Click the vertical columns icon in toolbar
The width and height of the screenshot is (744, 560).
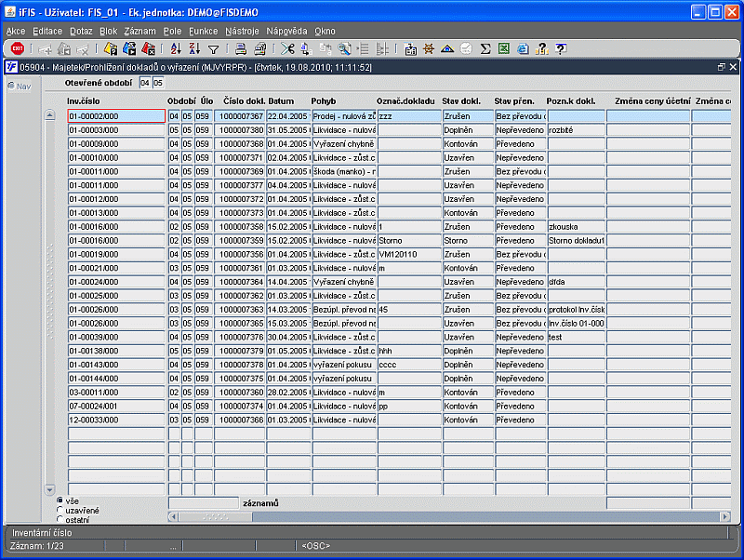pyautogui.click(x=382, y=48)
